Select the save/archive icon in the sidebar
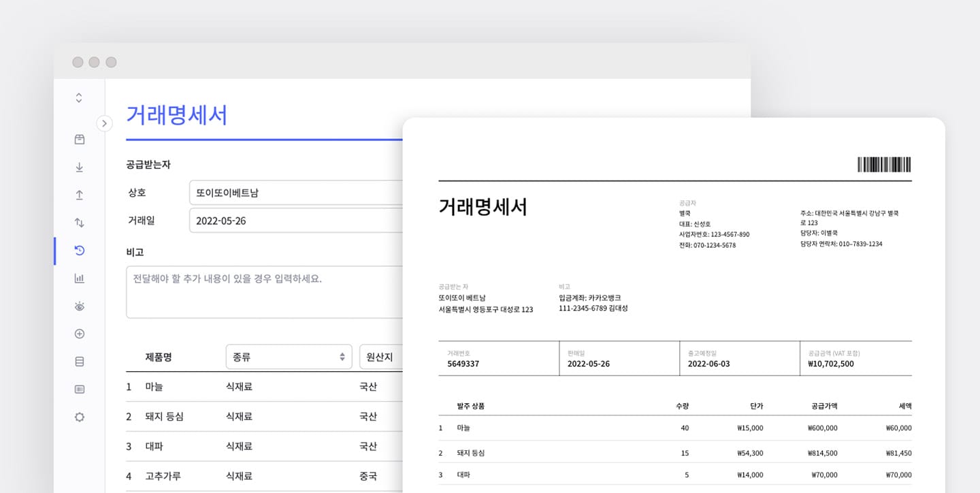 [79, 139]
